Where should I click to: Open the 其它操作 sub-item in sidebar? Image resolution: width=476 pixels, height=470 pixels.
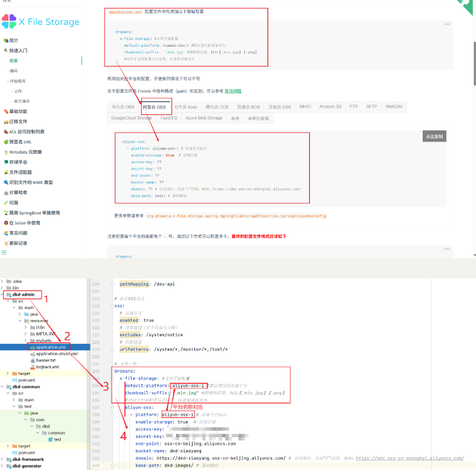coord(22,101)
